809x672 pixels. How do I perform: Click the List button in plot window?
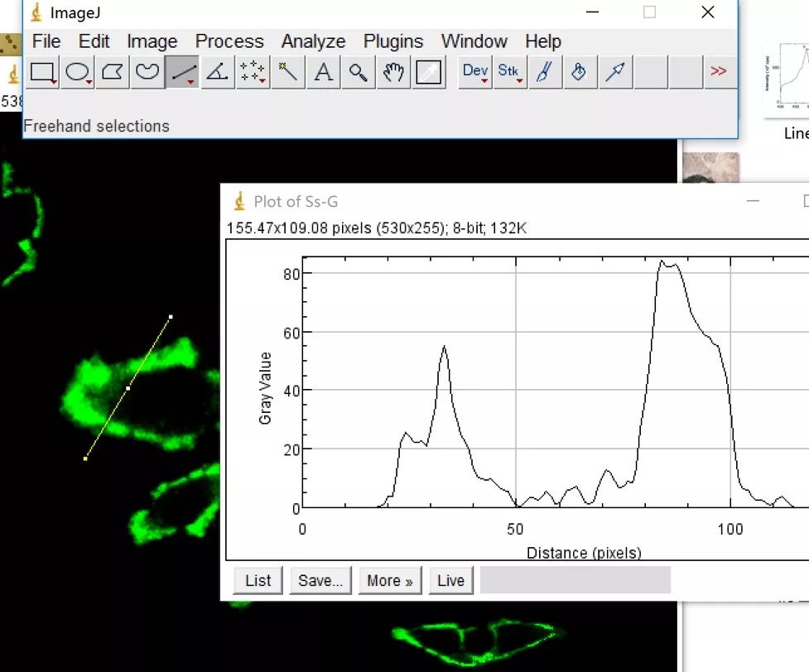[x=258, y=581]
